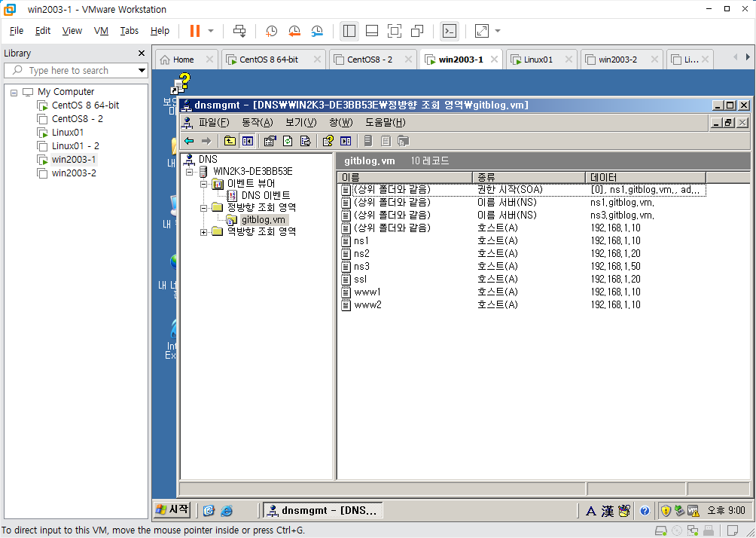Open the stretch guest dropdown arrow
The image size is (756, 538).
pos(498,31)
